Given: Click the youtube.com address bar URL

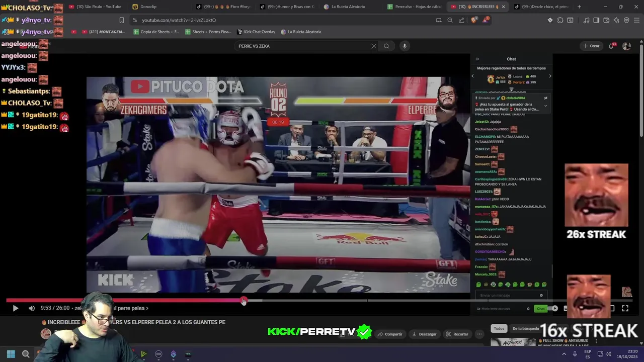Looking at the screenshot, I should [179, 20].
